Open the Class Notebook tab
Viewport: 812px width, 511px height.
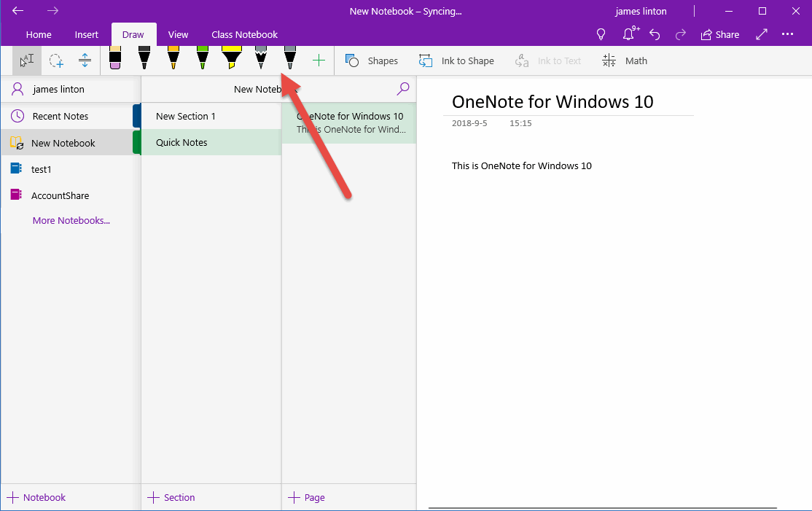tap(244, 35)
